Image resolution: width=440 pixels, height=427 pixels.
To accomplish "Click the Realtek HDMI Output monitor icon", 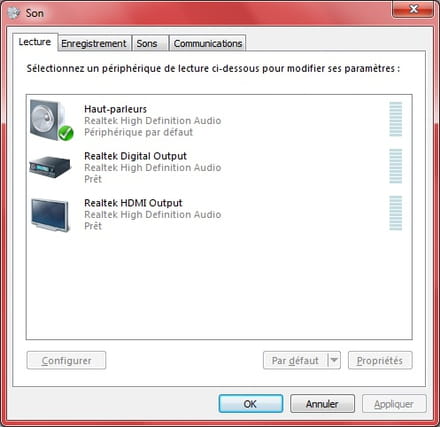I will click(x=50, y=215).
